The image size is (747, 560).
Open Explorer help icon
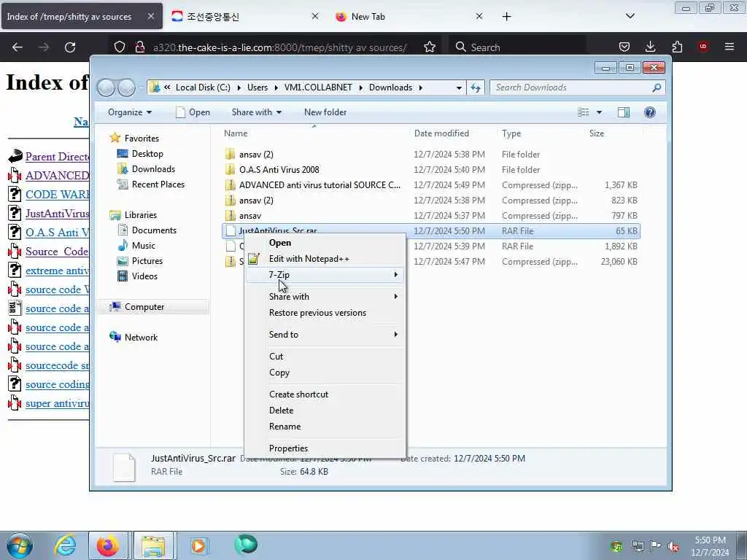click(650, 112)
